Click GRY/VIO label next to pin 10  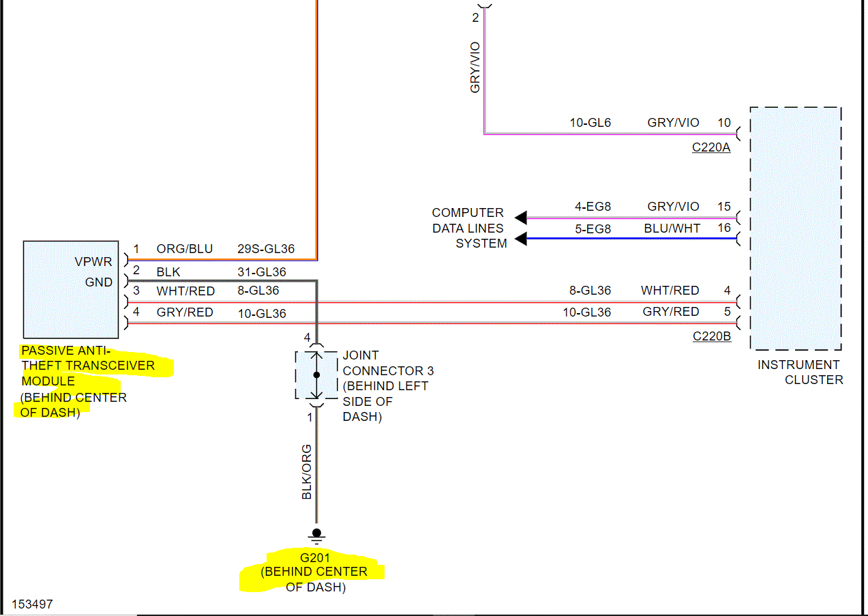click(x=674, y=123)
